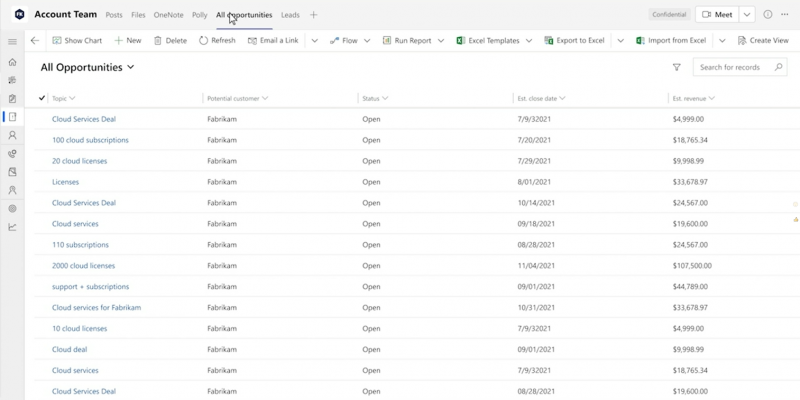Switch to the Posts tab

[114, 15]
